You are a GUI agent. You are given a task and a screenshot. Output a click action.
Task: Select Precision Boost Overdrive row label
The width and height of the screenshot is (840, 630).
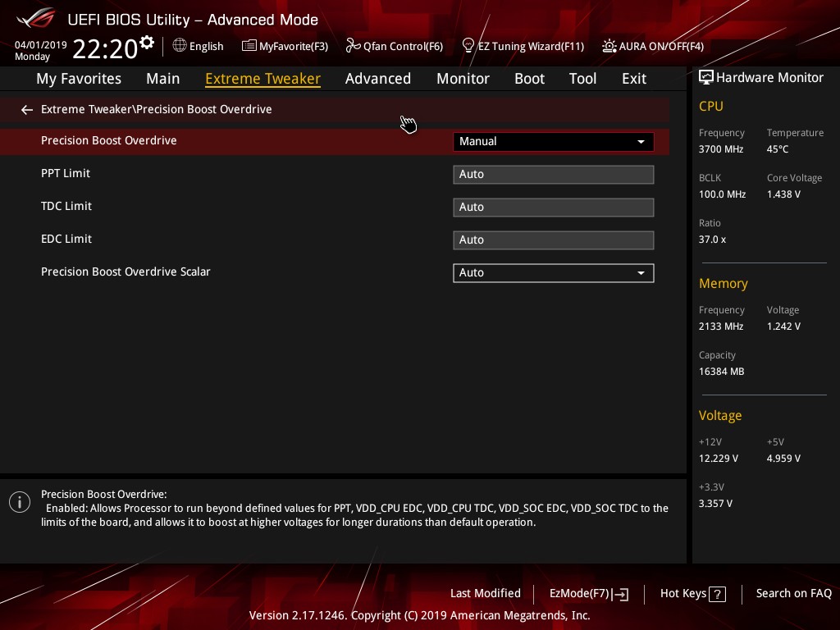tap(109, 140)
